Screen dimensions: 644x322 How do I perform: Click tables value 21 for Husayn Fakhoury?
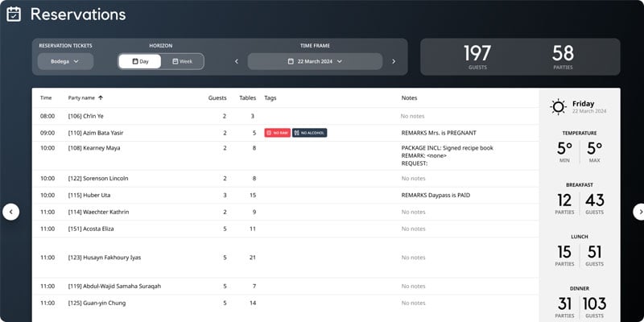[253, 258]
